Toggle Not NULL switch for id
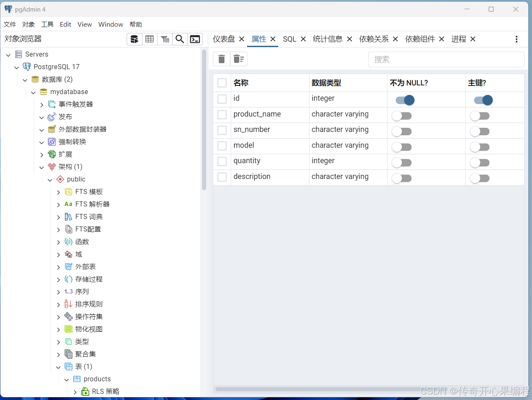This screenshot has width=532, height=400. click(405, 100)
